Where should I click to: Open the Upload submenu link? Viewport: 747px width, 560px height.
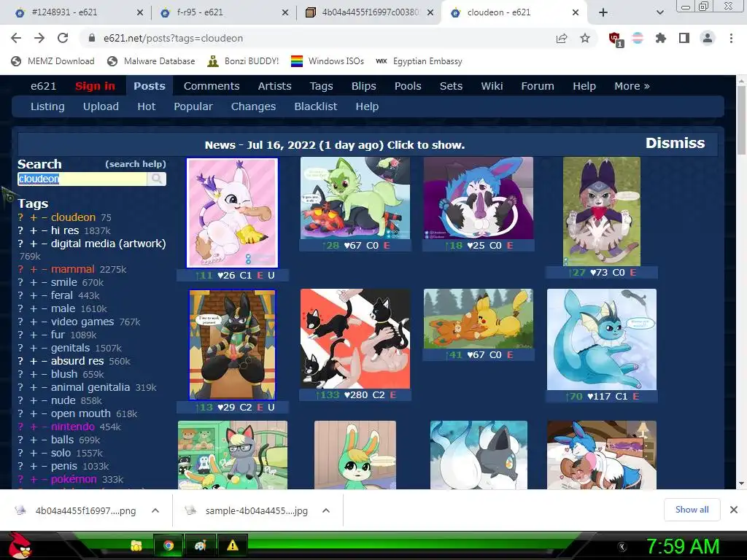[101, 106]
